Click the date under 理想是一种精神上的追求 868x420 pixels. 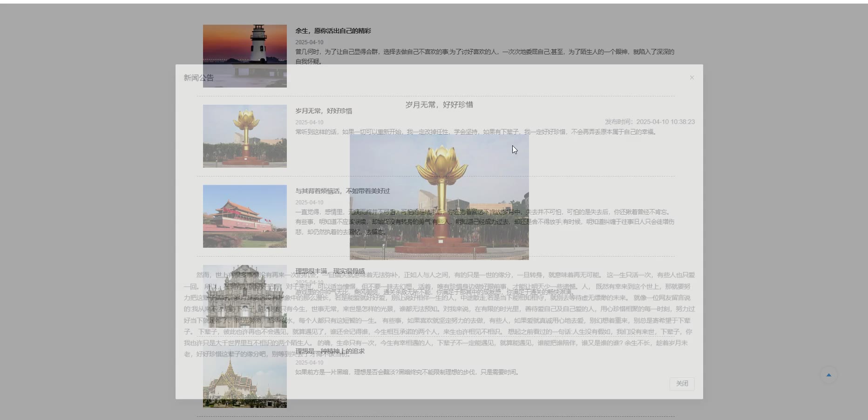coord(309,362)
